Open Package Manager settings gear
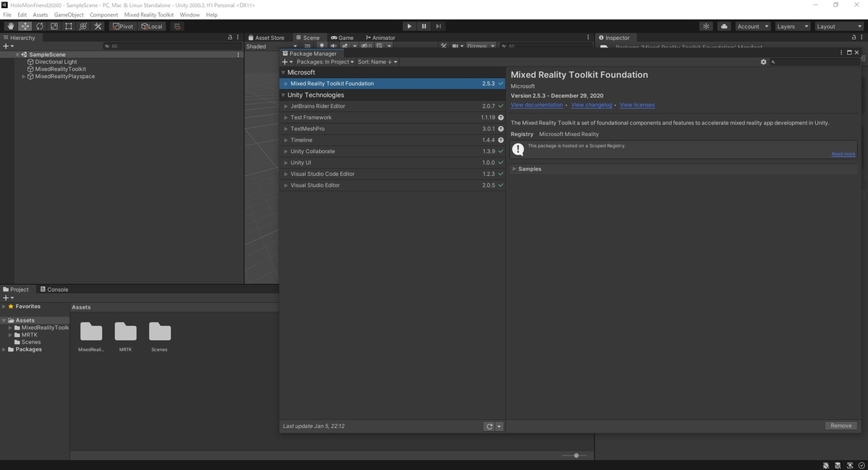The height and width of the screenshot is (470, 868). (763, 61)
